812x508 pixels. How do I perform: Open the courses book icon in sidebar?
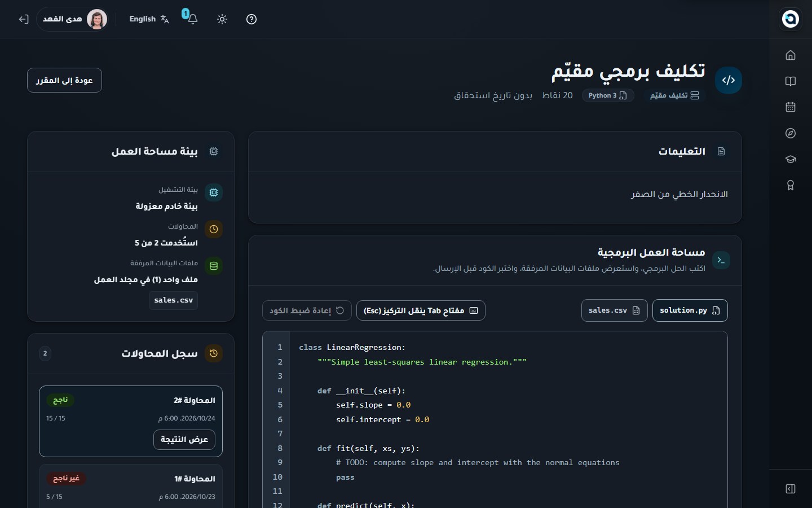click(x=791, y=81)
